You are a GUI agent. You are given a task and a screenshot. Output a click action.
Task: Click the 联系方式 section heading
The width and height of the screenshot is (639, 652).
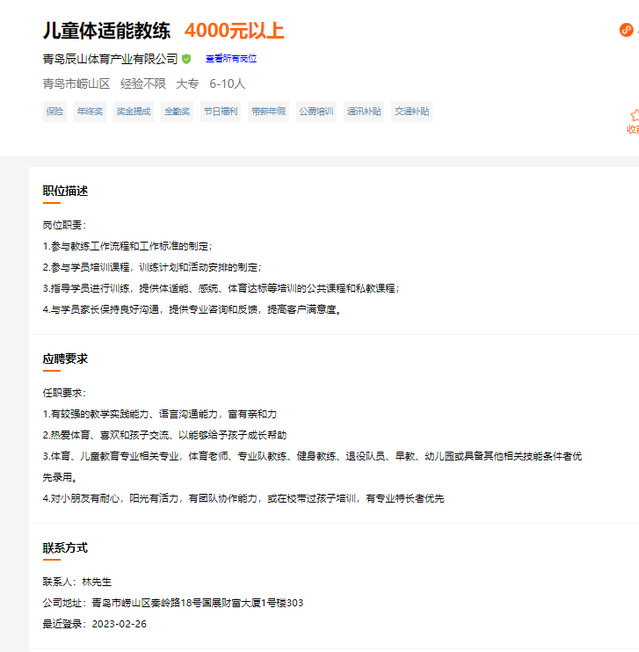point(65,548)
